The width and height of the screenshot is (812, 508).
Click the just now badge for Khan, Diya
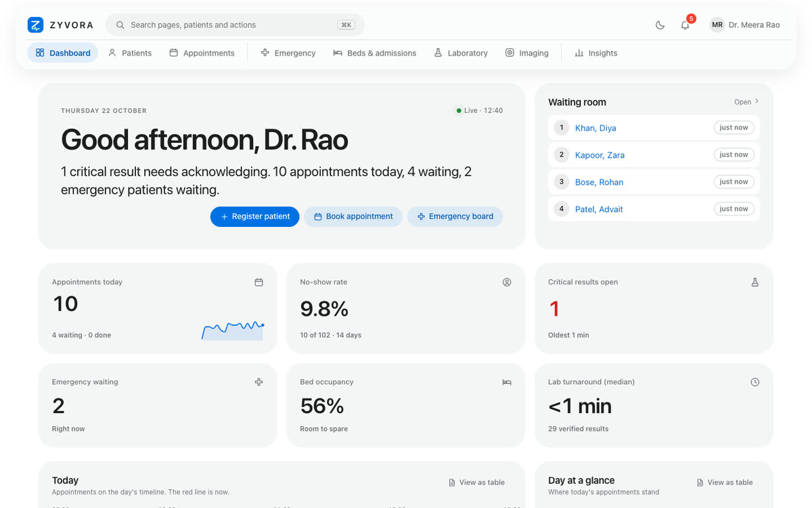(x=734, y=127)
